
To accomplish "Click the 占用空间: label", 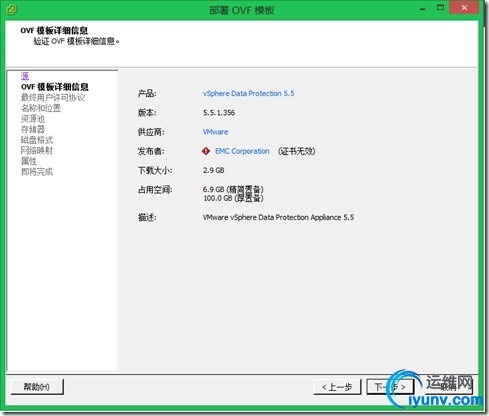I will [155, 190].
